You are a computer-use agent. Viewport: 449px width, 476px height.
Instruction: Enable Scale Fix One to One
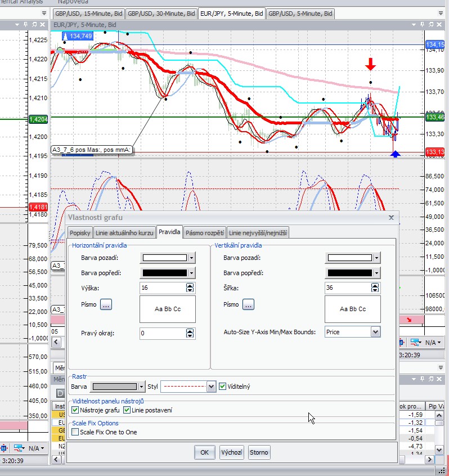pyautogui.click(x=75, y=432)
